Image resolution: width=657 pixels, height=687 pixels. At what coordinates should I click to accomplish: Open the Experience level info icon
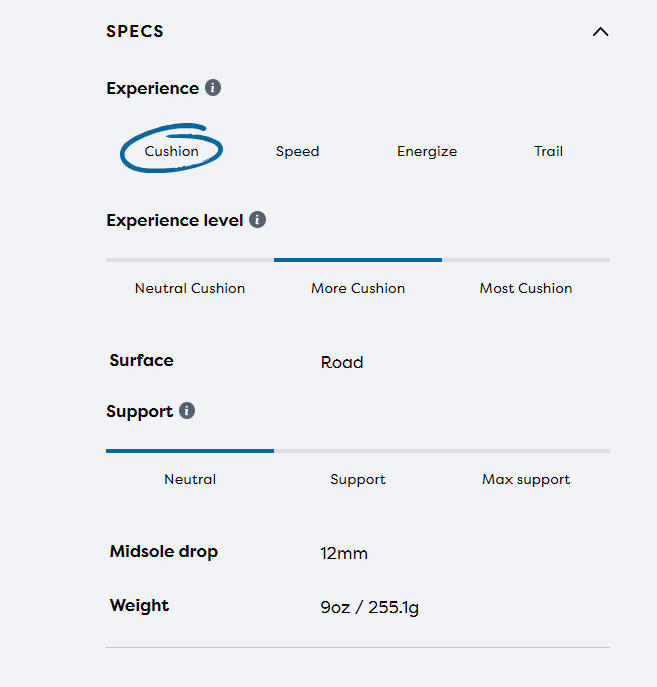258,220
